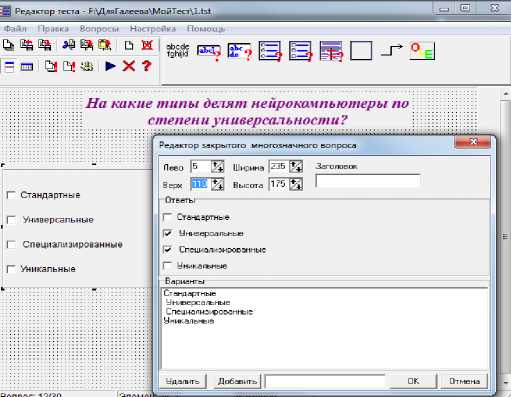Click the Ширина spinner arrows
The image size is (511, 397).
pyautogui.click(x=296, y=166)
